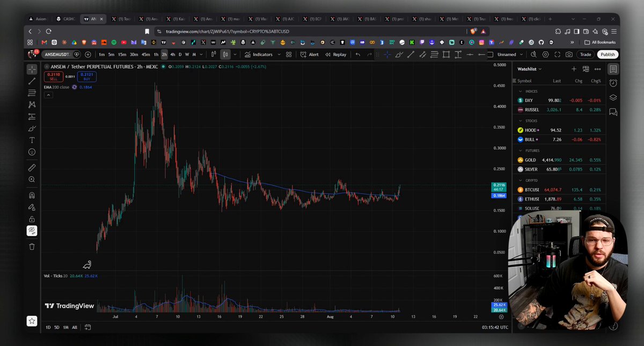Open chart settings hexagon gear icon
Screen dimensions: 644x346
tap(545, 54)
